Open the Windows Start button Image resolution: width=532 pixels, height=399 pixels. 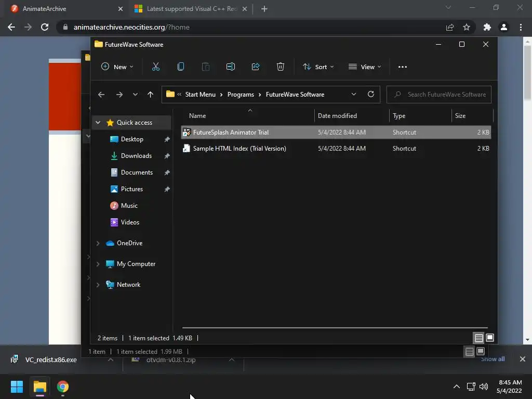[17, 387]
